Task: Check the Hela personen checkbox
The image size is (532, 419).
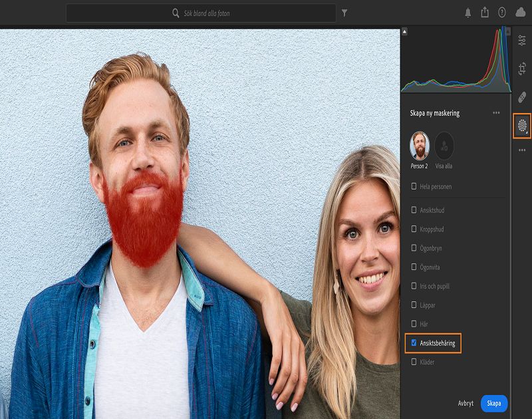Action: 414,186
